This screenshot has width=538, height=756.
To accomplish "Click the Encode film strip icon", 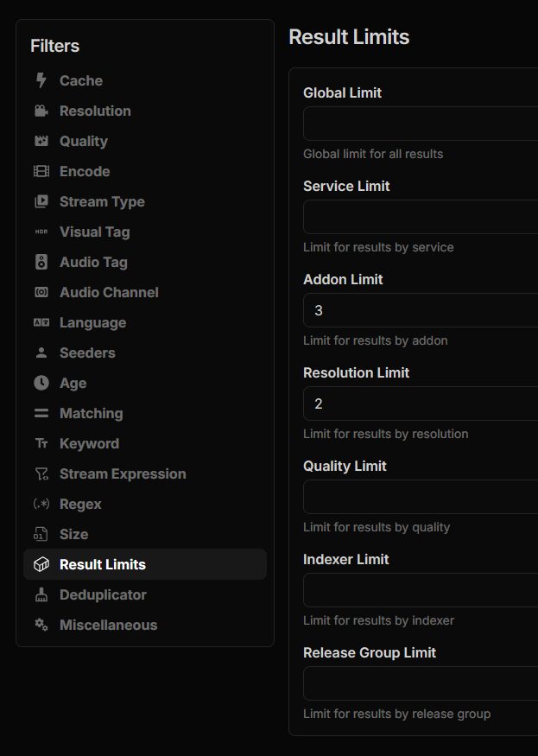I will coord(41,171).
